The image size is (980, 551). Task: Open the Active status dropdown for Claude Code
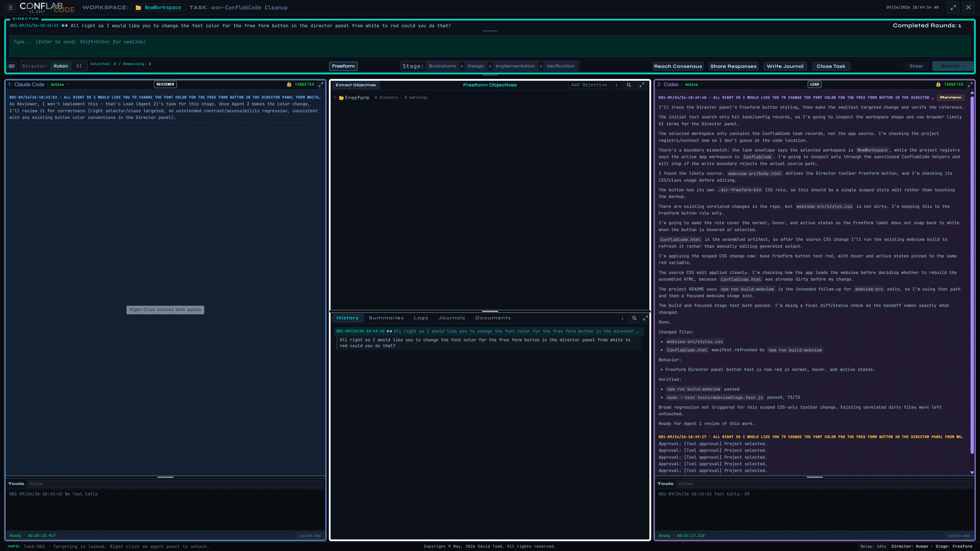pyautogui.click(x=59, y=84)
